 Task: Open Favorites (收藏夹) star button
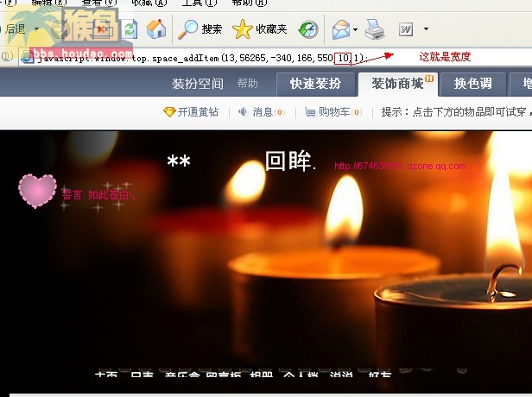tap(260, 29)
